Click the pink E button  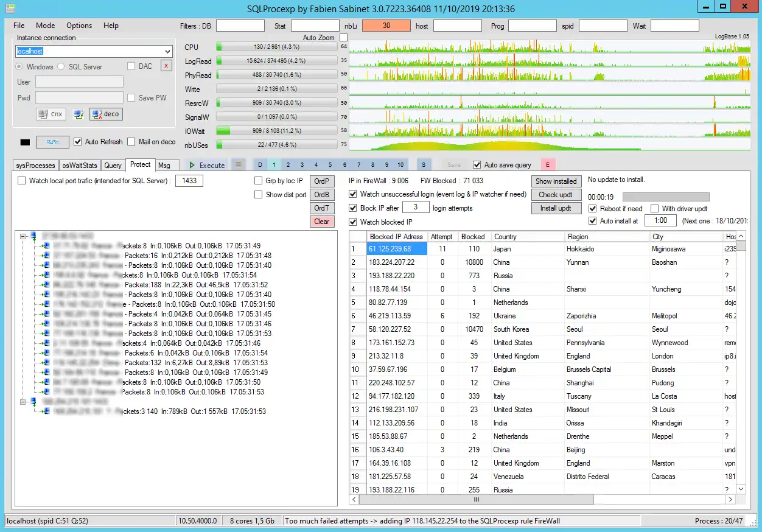click(x=548, y=165)
